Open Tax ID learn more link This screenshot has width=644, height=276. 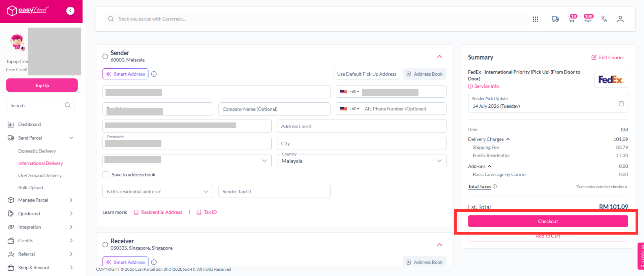(207, 212)
